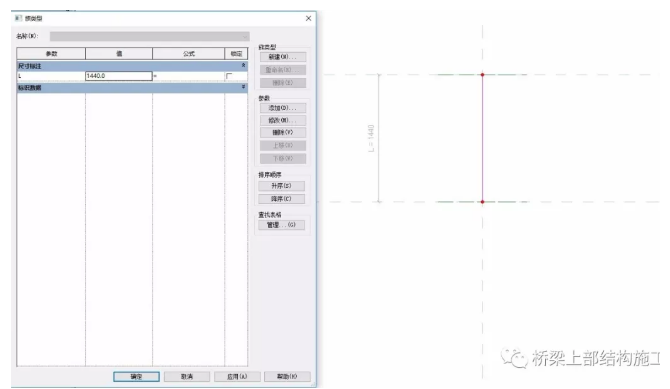This screenshot has width=670, height=389.
Task: Select the bottom red endpoint of the line
Action: click(482, 202)
